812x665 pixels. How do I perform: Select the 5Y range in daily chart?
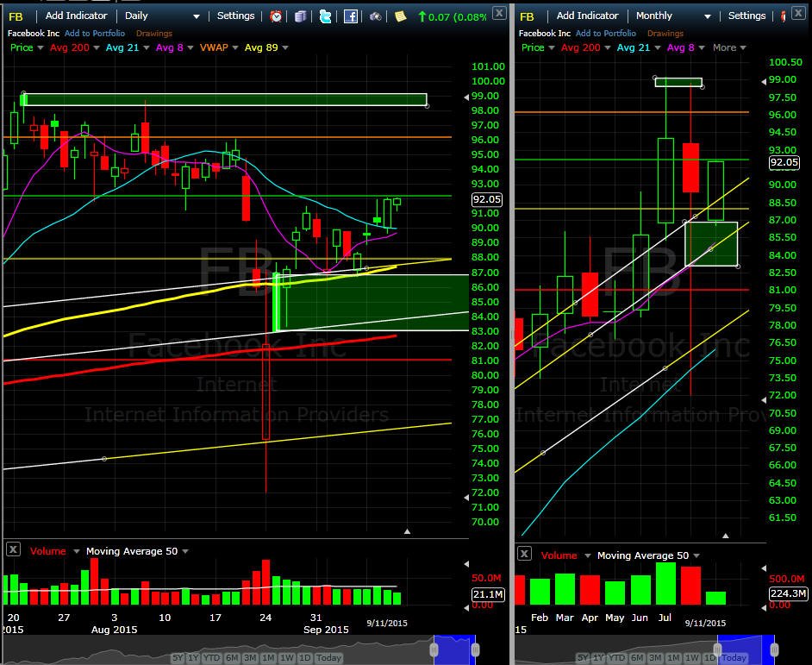click(x=178, y=658)
